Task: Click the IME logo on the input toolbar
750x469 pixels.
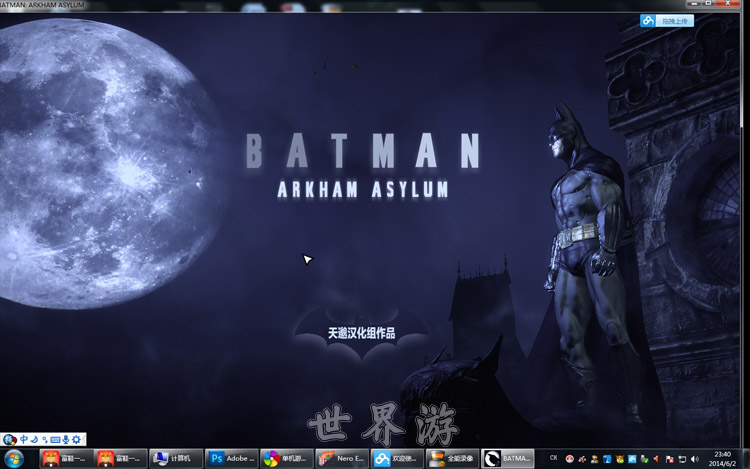Action: click(10, 439)
